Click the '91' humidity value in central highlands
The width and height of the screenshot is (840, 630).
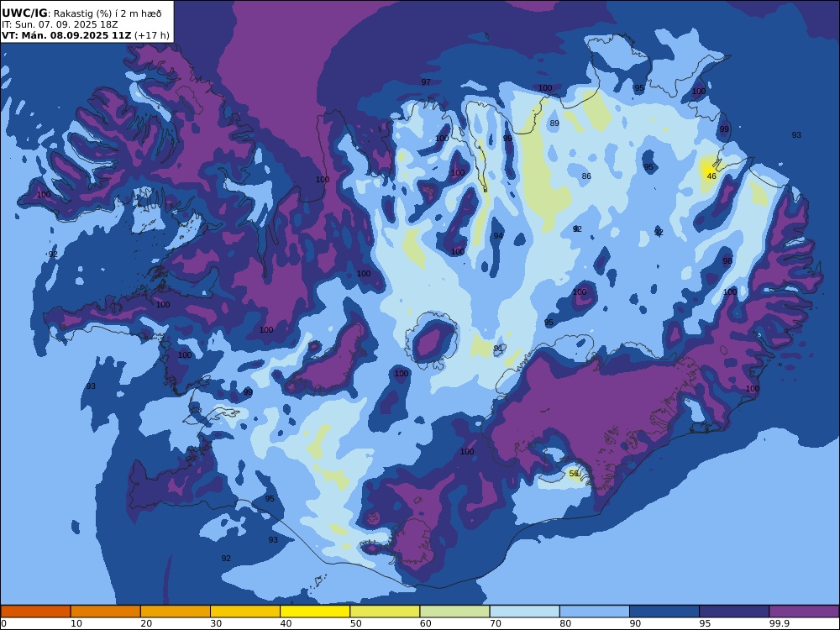498,349
